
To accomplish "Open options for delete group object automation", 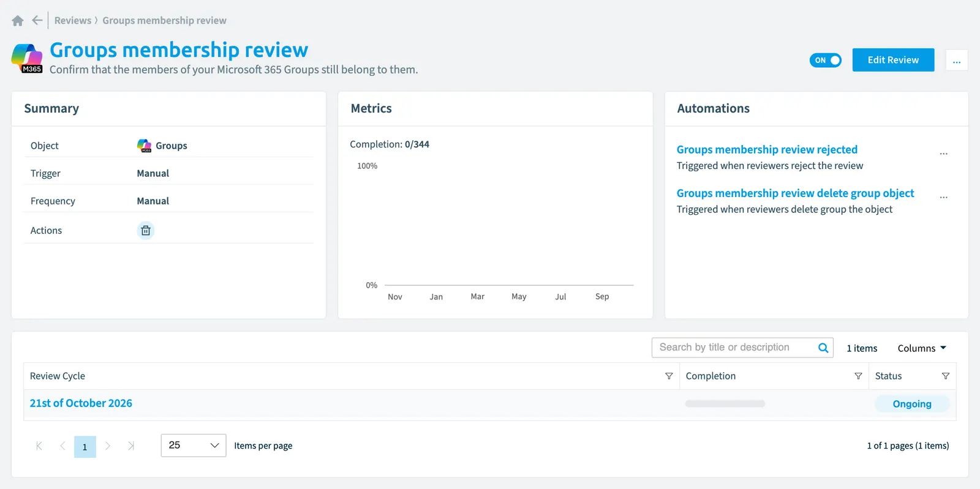I will [x=944, y=197].
